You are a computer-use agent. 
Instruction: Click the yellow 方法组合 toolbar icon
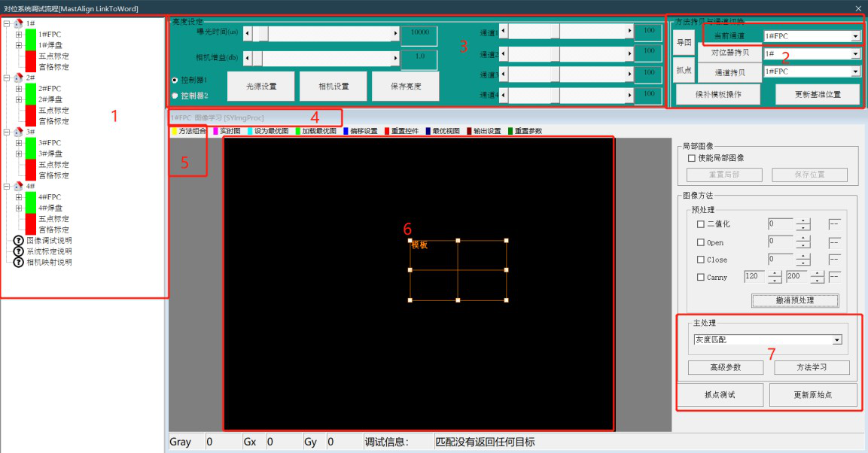coord(175,131)
